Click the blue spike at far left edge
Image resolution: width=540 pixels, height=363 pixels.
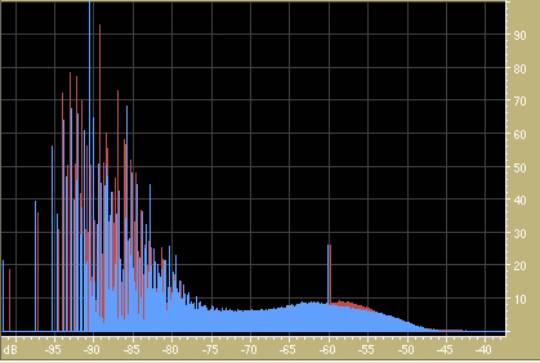pyautogui.click(x=3, y=295)
